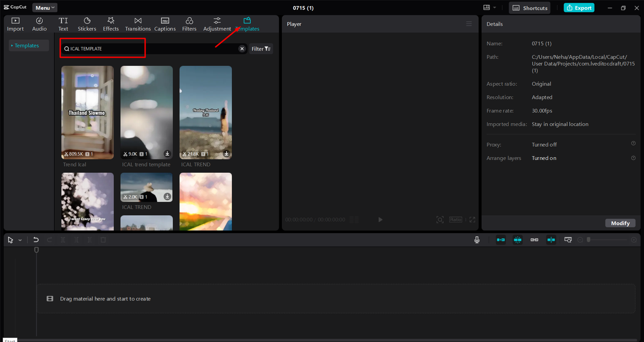Click the drag material drop area
Image resolution: width=644 pixels, height=342 pixels.
[x=336, y=299]
